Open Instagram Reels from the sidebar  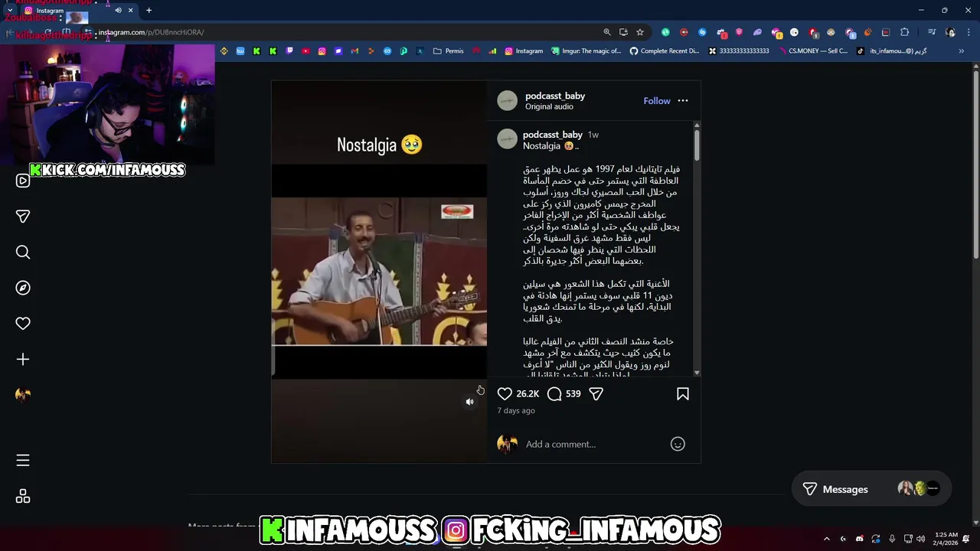tap(23, 181)
